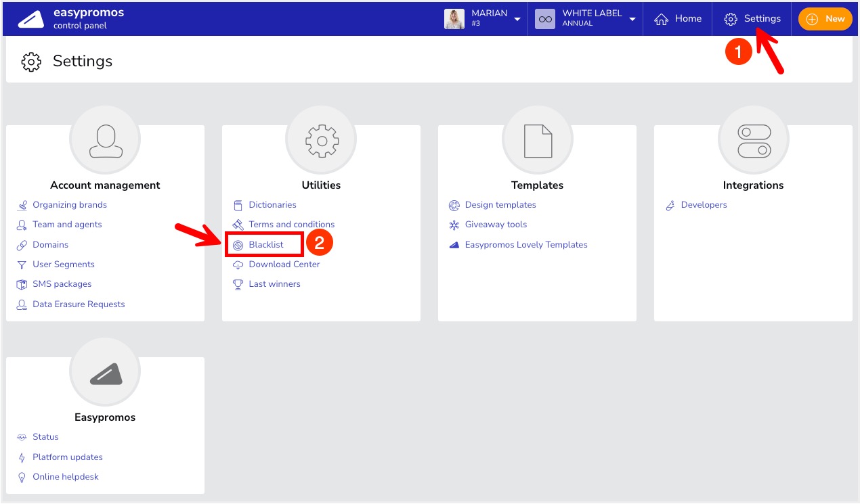This screenshot has width=860, height=504.
Task: Click the Templates document icon
Action: pyautogui.click(x=538, y=140)
